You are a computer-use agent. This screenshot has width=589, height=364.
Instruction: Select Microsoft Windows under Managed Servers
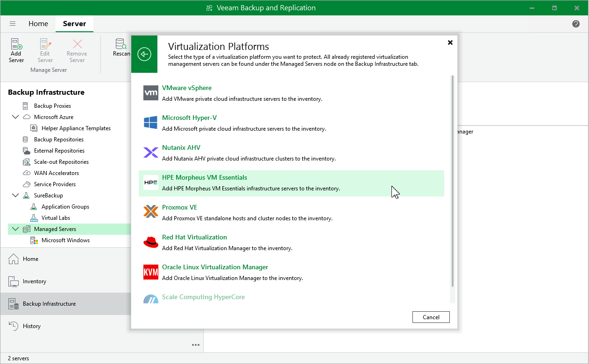65,240
